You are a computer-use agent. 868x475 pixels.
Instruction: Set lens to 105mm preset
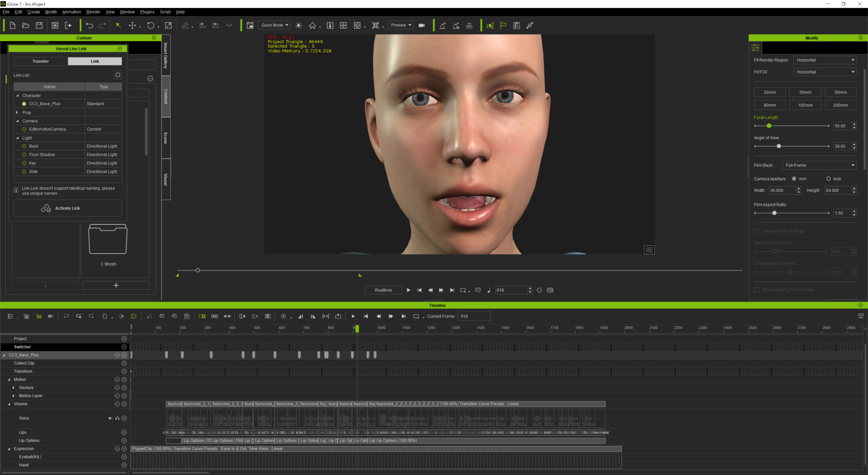805,105
